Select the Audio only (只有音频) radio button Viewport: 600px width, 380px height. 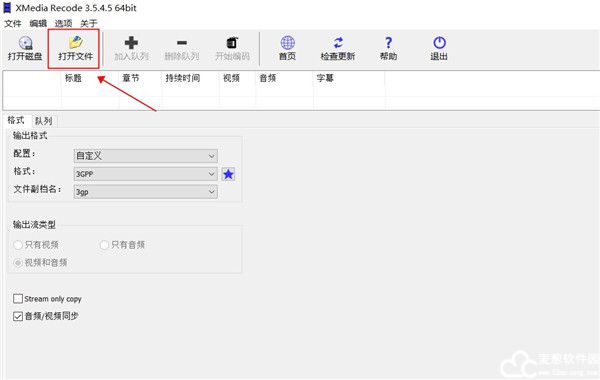(x=104, y=245)
